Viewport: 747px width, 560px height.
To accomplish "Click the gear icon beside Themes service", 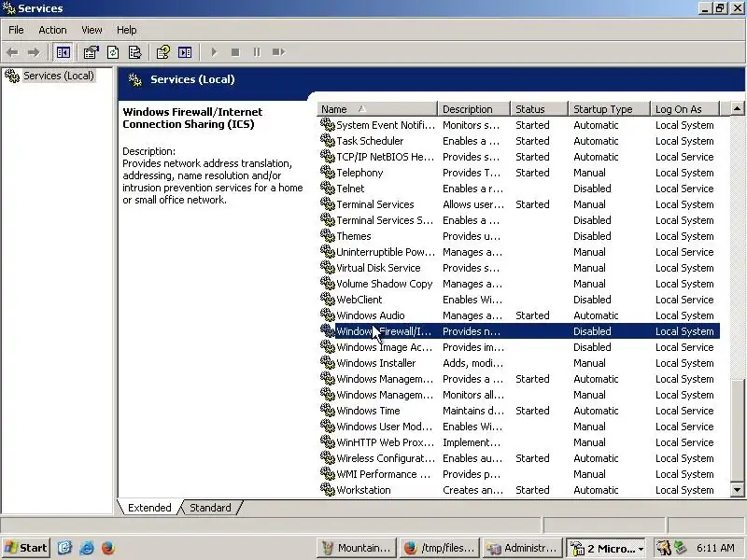I will point(328,236).
